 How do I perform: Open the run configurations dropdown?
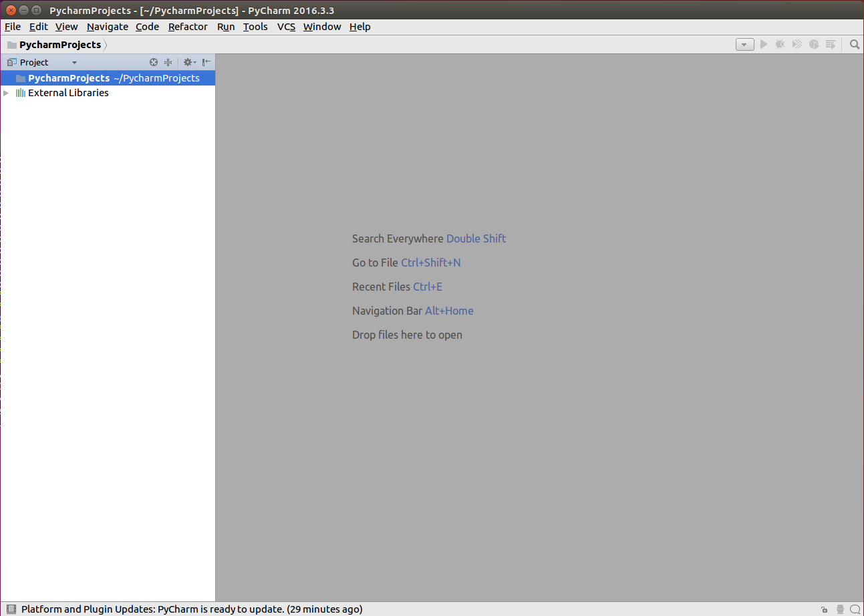[744, 44]
